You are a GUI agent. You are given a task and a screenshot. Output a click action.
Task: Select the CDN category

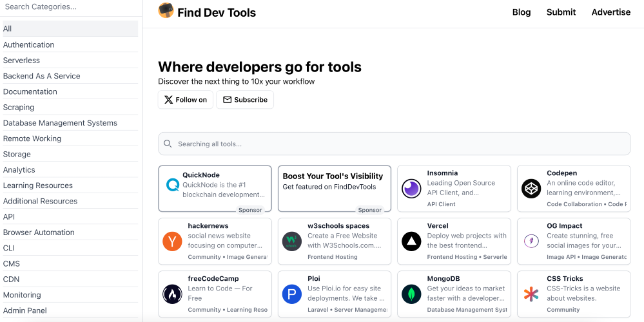(x=70, y=279)
